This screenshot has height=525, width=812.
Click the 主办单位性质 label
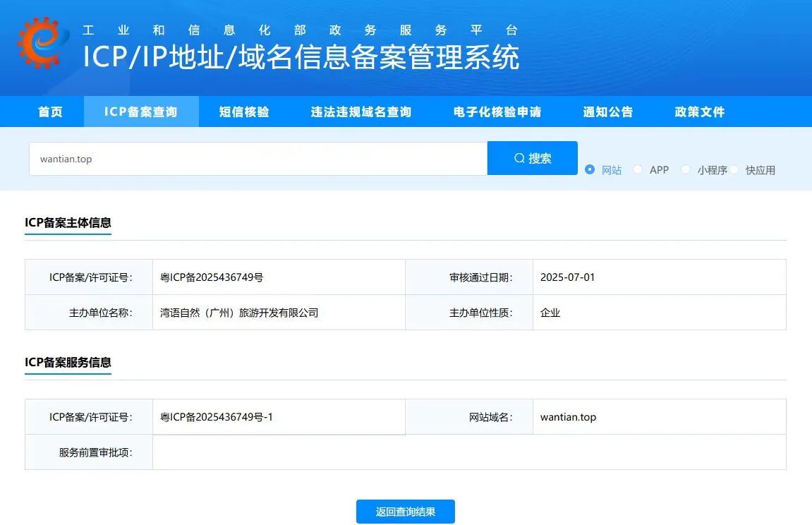(481, 313)
